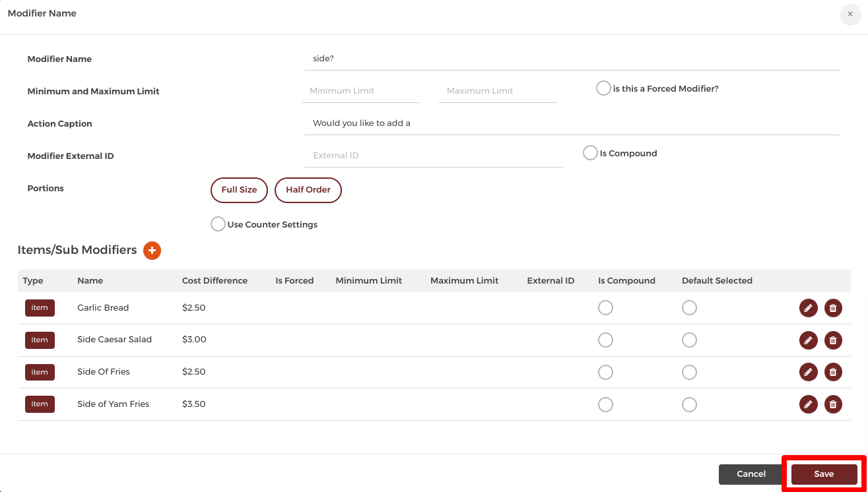Click the orange add item plus icon
Image resolution: width=868 pixels, height=492 pixels.
tap(152, 251)
